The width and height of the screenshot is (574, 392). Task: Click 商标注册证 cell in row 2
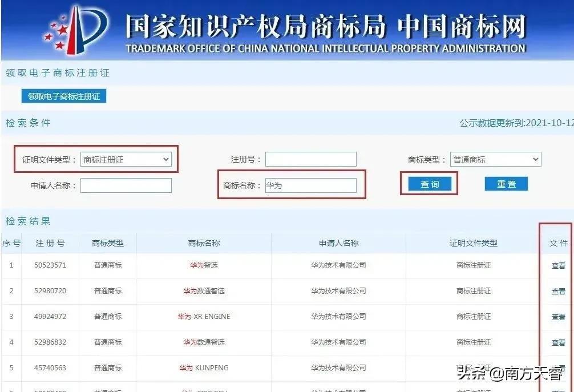474,290
